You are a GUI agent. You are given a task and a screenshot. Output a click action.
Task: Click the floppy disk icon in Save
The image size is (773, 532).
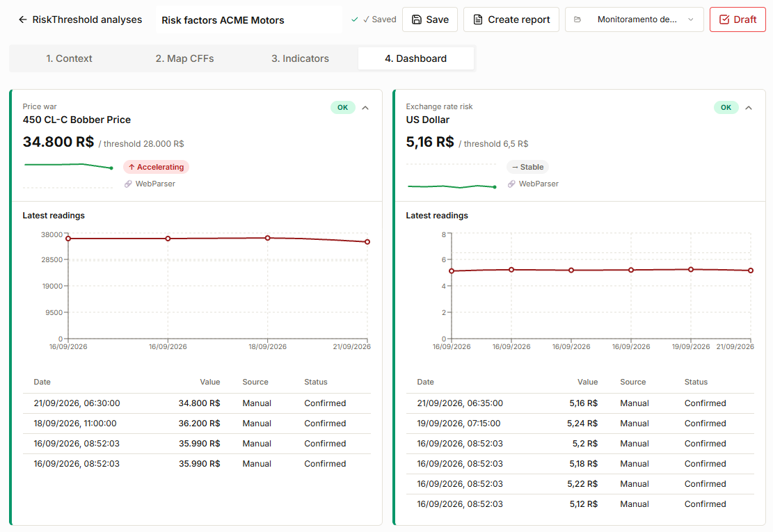tap(417, 19)
